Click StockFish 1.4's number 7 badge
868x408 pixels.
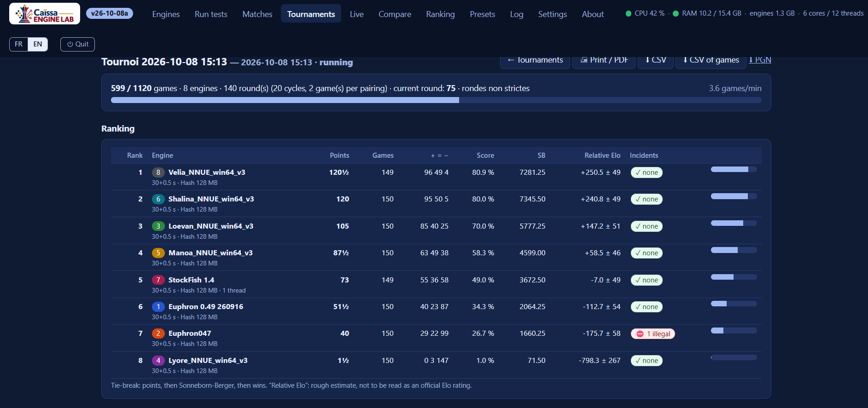tap(158, 280)
